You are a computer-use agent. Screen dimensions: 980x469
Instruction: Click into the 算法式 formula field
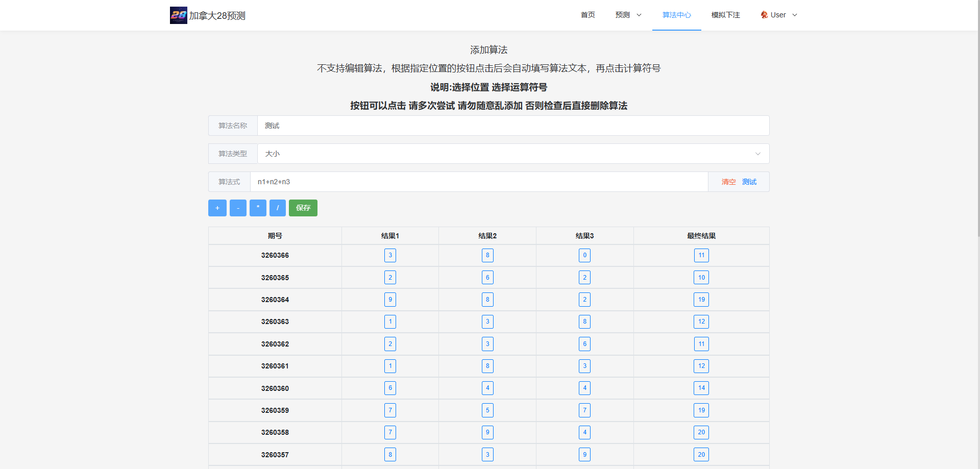pos(479,182)
